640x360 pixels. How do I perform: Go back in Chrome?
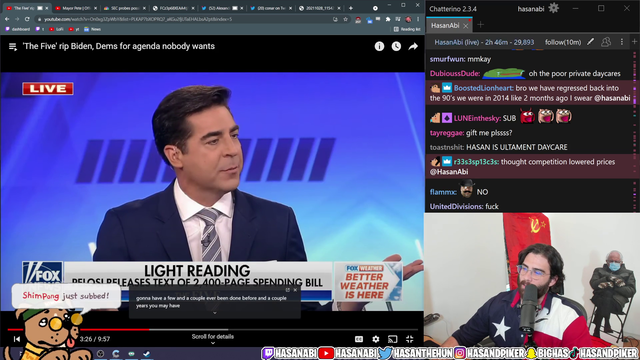click(x=7, y=19)
